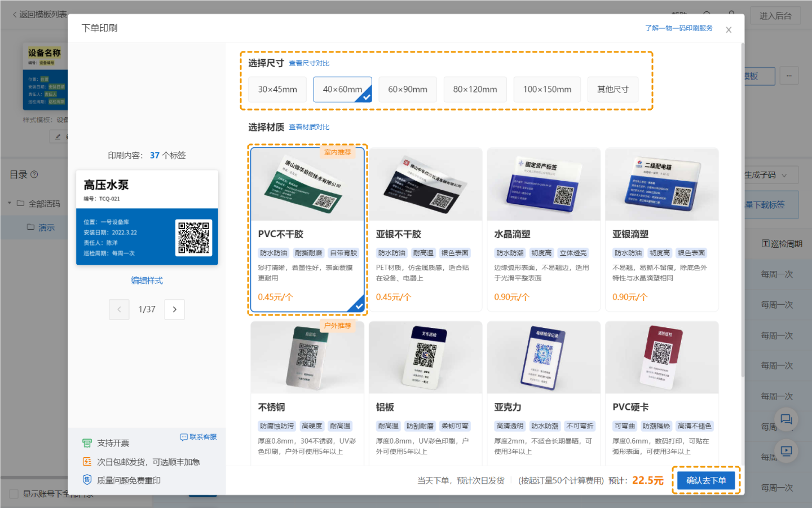The width and height of the screenshot is (812, 508).
Task: Select the PVC不干胶 material card image
Action: 307,185
